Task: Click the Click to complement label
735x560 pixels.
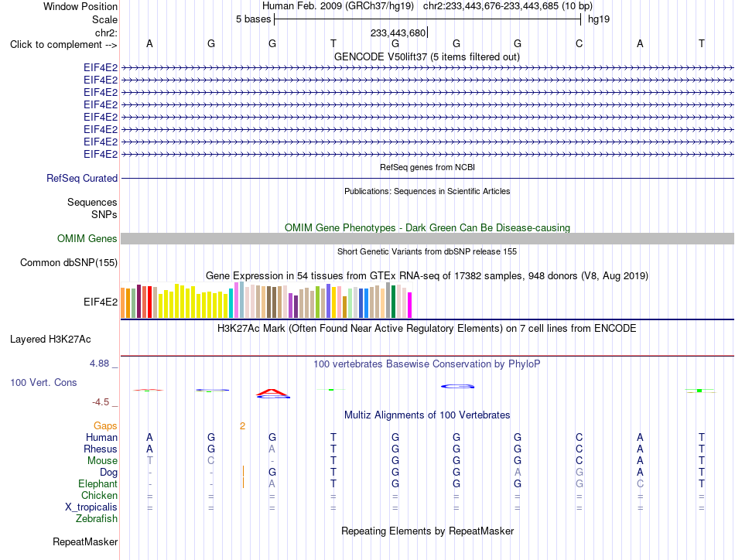Action: tap(63, 45)
